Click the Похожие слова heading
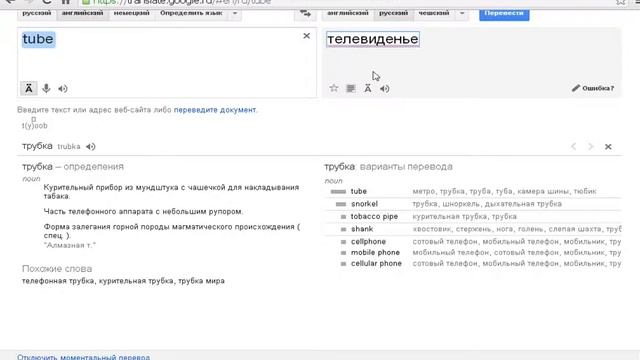Viewport: 640px width, 360px height. pos(57,269)
